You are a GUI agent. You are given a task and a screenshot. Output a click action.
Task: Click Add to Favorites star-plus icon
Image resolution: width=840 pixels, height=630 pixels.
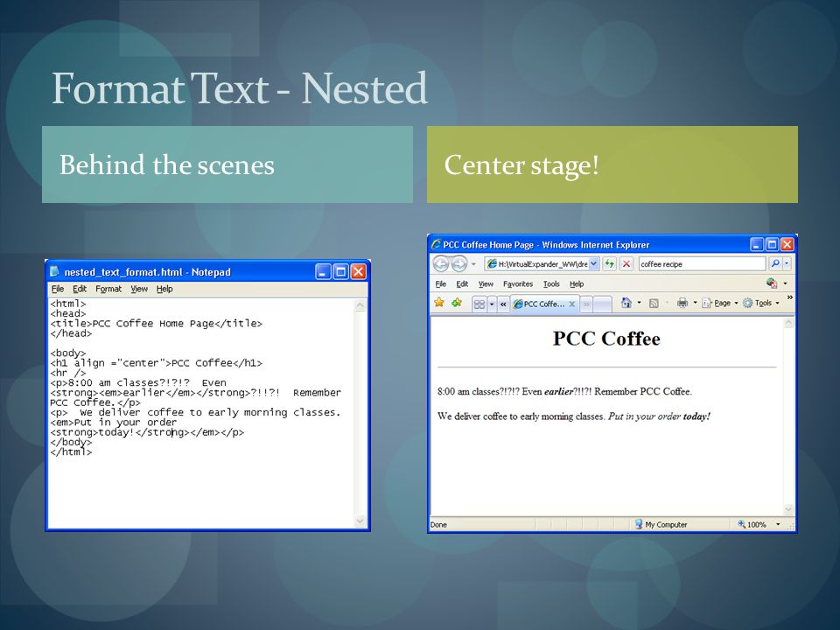[x=457, y=303]
